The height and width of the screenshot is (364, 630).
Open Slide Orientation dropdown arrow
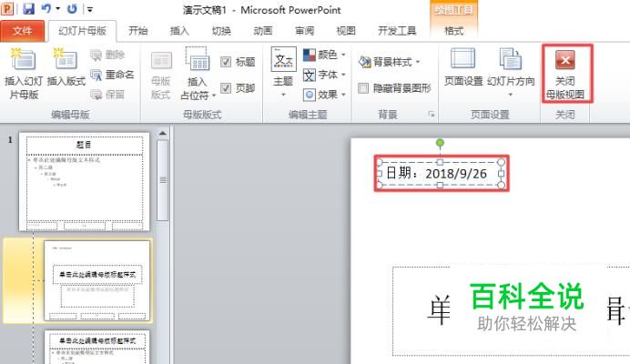510,95
